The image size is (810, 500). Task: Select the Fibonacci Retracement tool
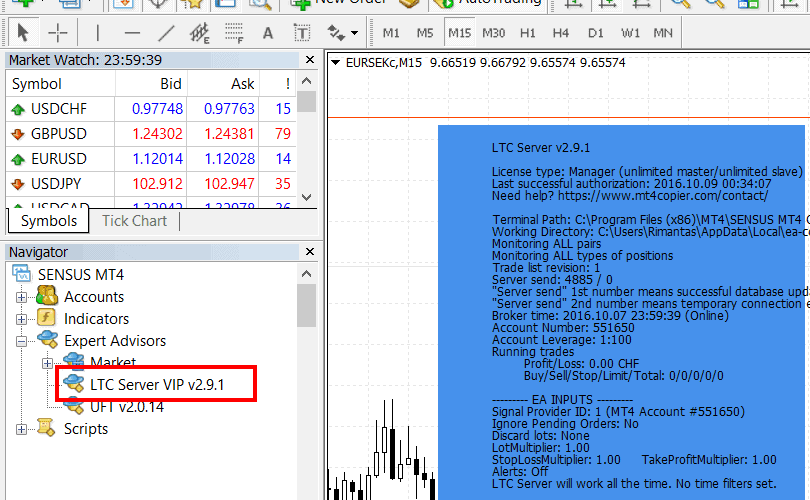click(234, 33)
